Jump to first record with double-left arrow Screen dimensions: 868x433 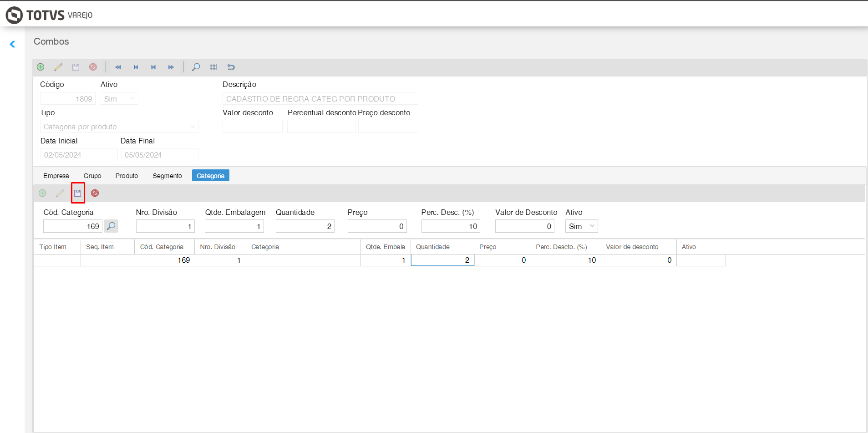[x=118, y=67]
